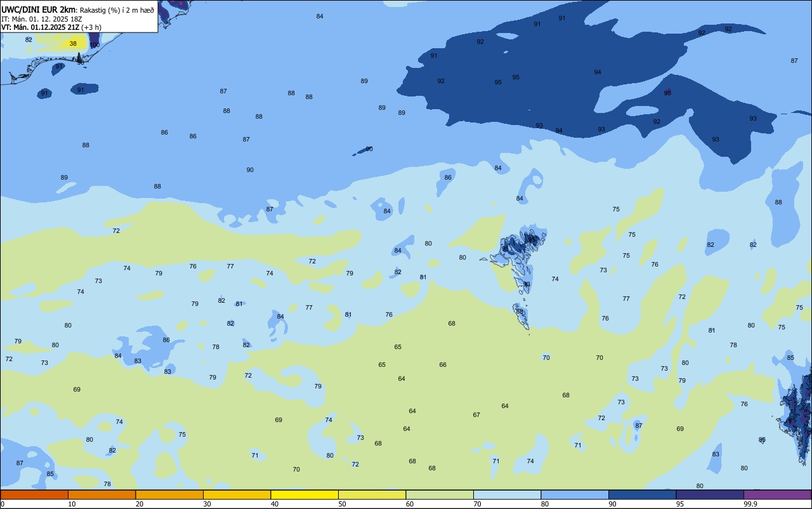Click the 67 humidity value on the map
Screen dimensions: 812x509
(x=476, y=414)
